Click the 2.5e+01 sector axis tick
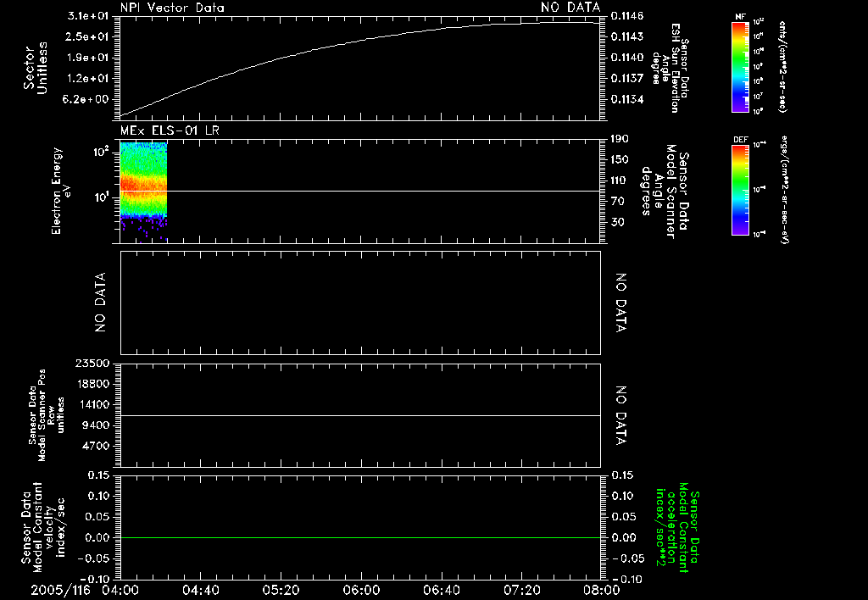 tap(87, 36)
